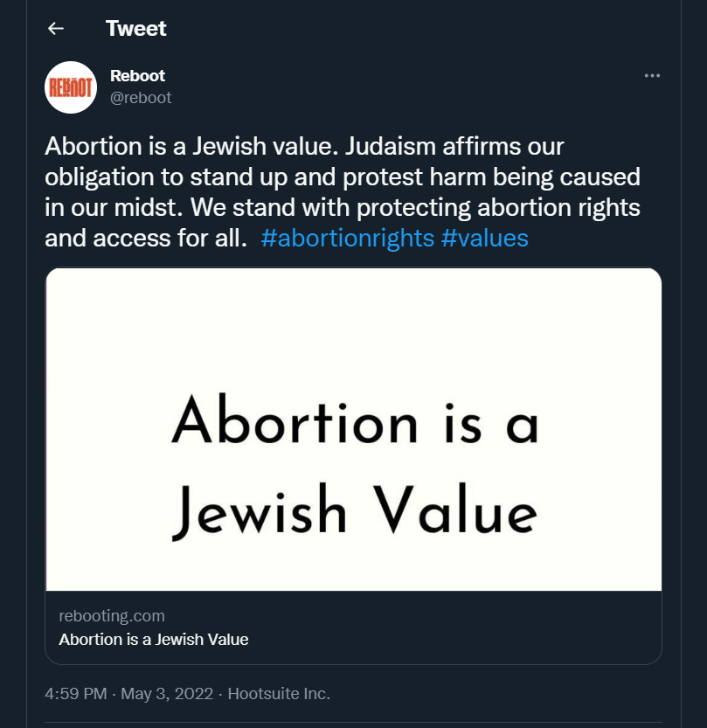Open the card title below rebooting.com
Screen dimensions: 707x728
(154, 639)
